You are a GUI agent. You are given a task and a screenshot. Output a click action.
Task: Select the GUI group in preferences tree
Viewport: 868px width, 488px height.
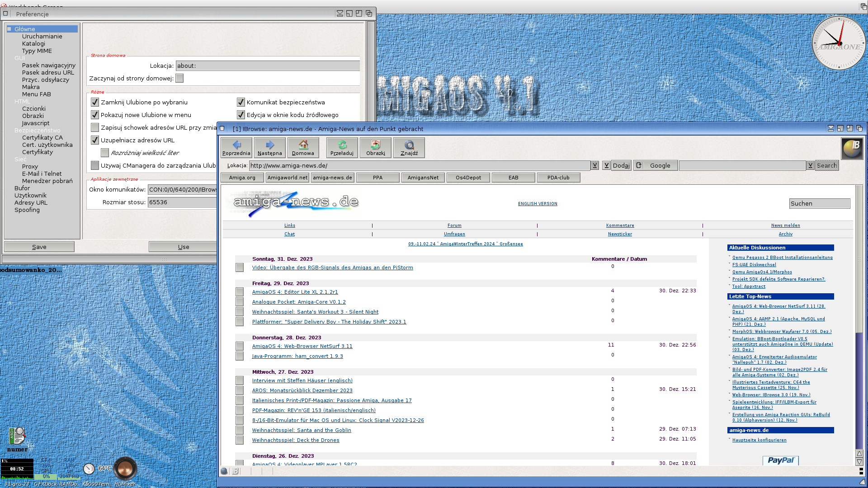(19, 58)
